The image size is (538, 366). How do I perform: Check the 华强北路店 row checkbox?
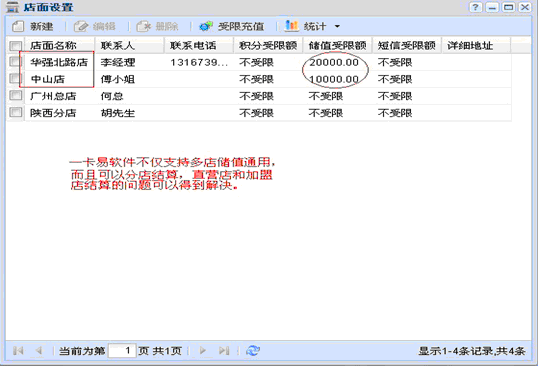pyautogui.click(x=15, y=62)
